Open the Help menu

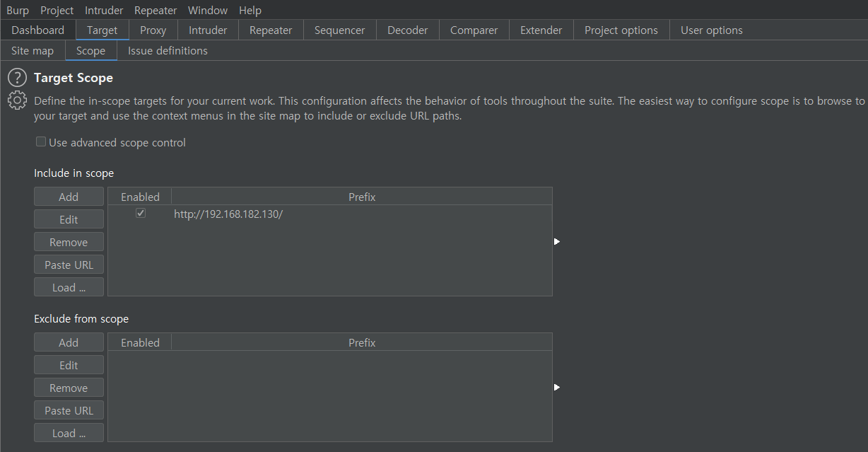[250, 10]
